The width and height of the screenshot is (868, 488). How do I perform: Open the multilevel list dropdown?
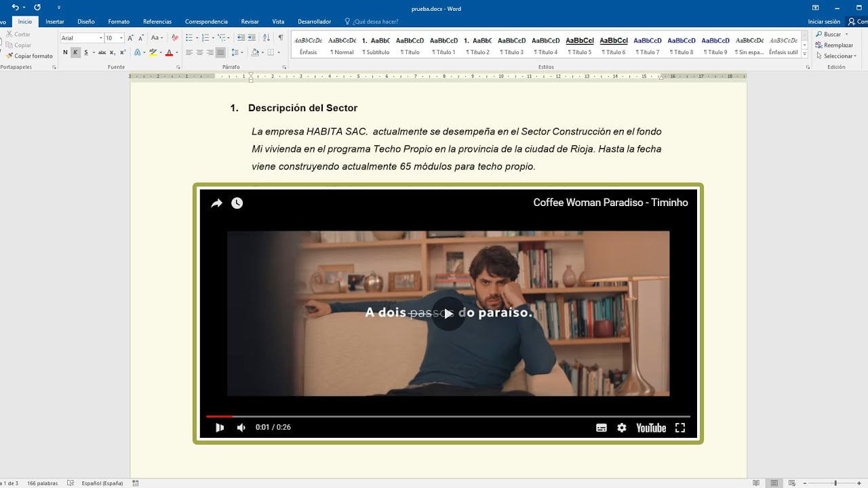pos(229,38)
